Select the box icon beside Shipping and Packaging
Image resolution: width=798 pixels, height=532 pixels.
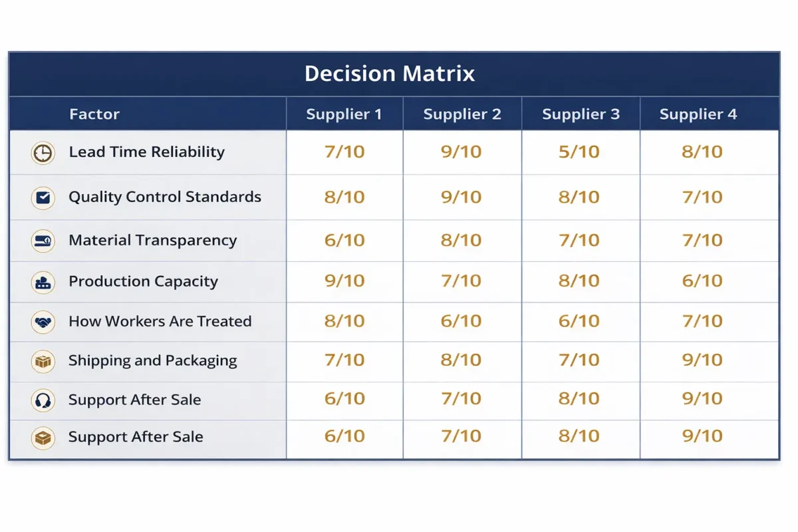pyautogui.click(x=43, y=361)
